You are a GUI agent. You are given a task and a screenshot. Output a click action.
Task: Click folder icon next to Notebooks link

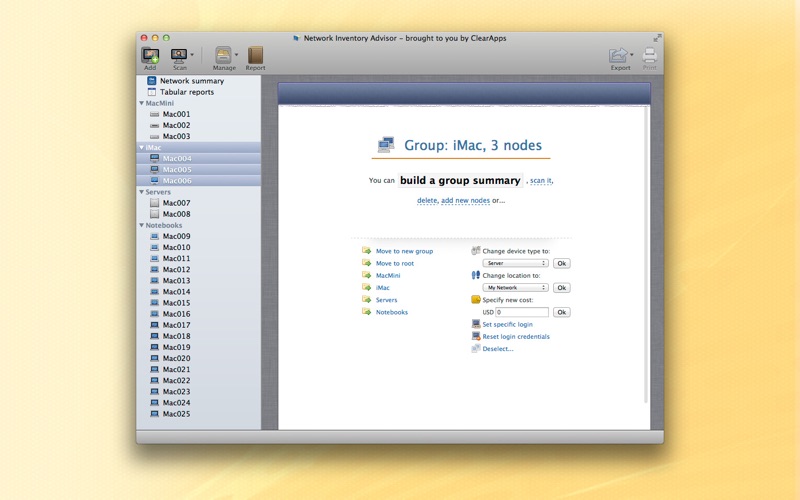pos(366,312)
